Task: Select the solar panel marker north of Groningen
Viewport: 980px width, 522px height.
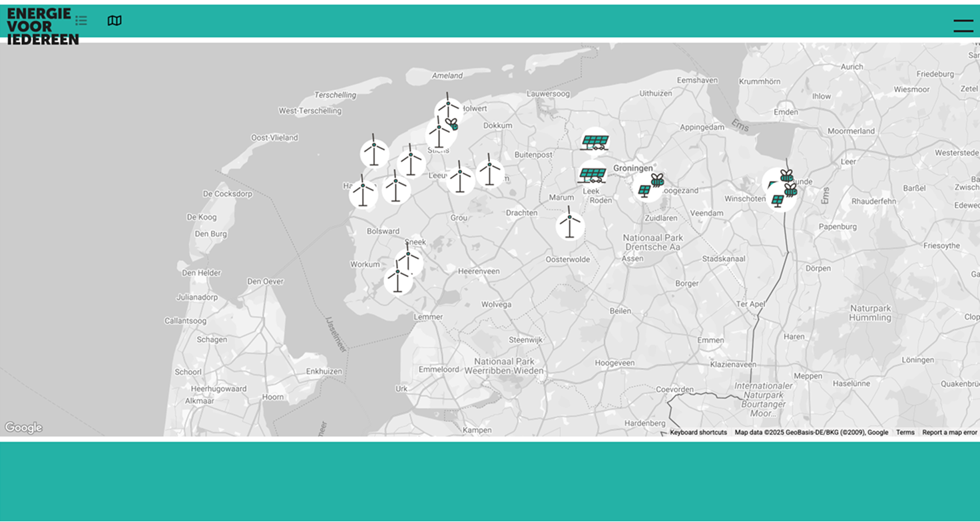Action: (x=595, y=141)
